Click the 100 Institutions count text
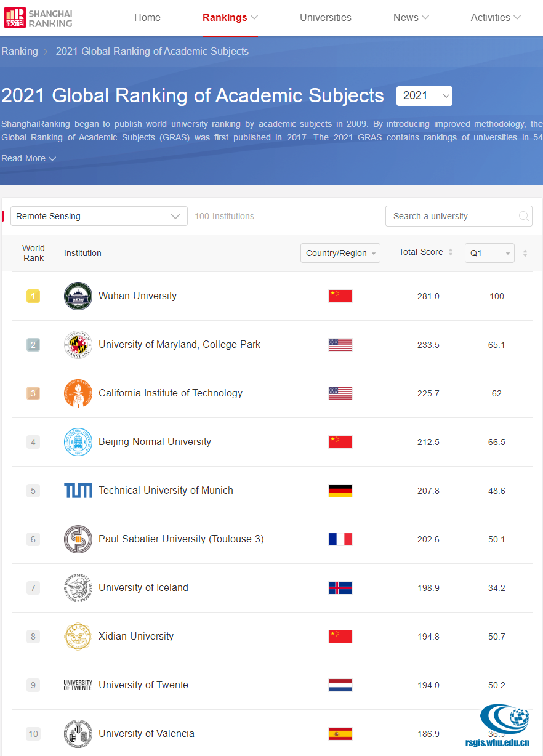The image size is (543, 756). [x=224, y=216]
